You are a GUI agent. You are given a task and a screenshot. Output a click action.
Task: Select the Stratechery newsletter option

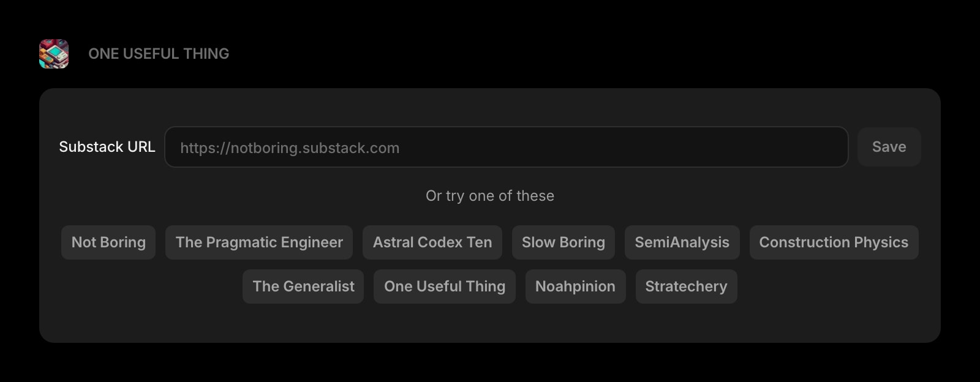click(x=686, y=286)
